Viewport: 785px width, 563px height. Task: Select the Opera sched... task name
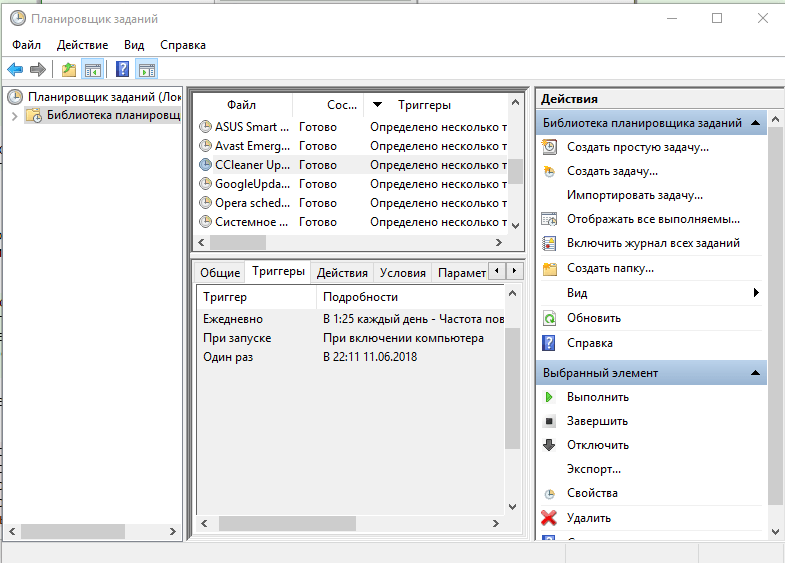click(x=252, y=203)
